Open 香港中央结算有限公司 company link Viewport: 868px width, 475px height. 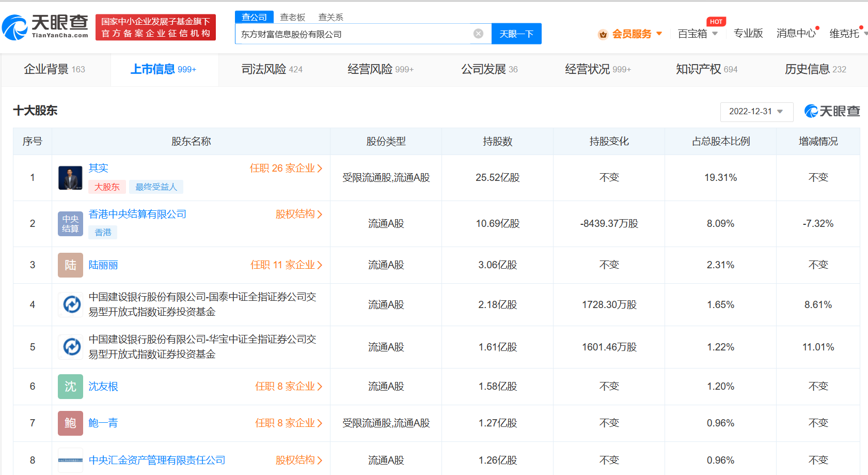tap(137, 214)
